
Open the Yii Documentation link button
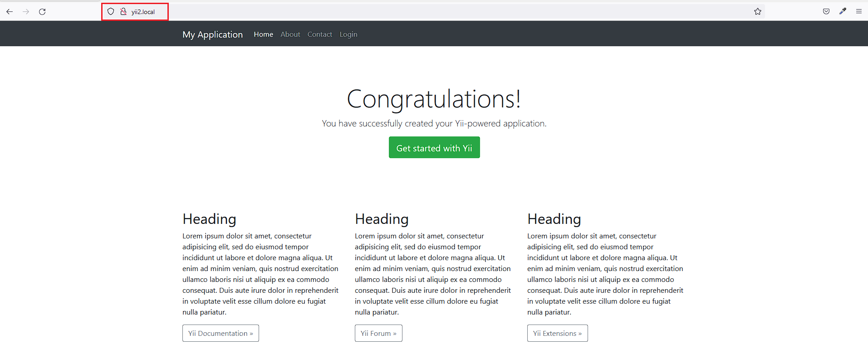pyautogui.click(x=221, y=333)
